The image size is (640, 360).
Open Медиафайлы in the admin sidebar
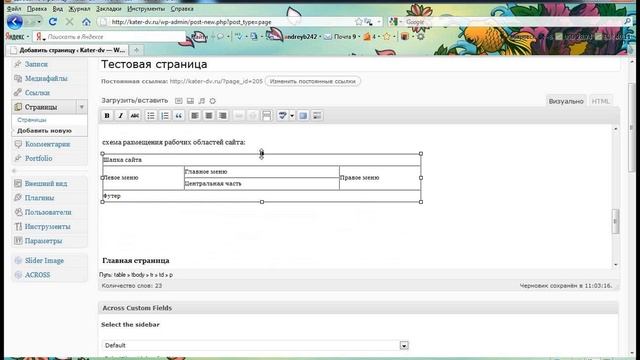(46, 78)
